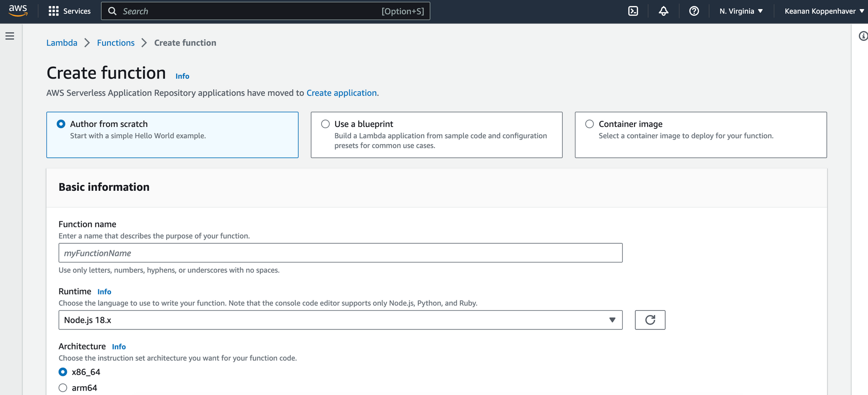
Task: Open the Keanan Koppenhaver account menu
Action: coord(824,11)
